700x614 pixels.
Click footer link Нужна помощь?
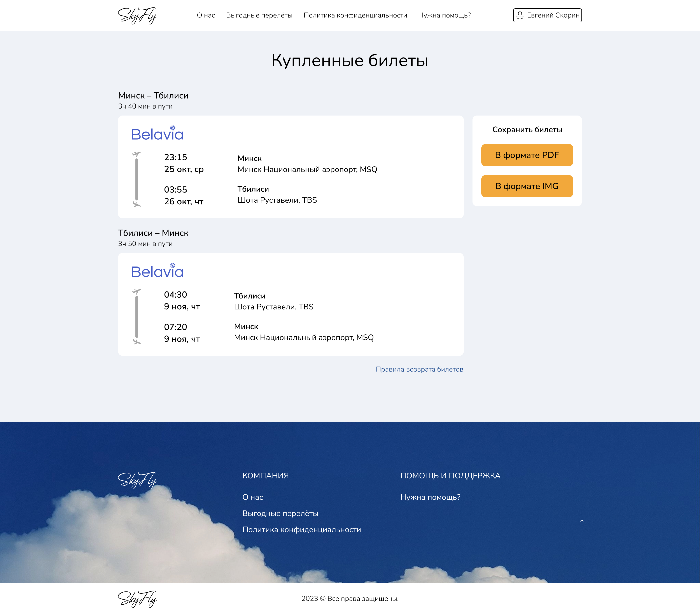coord(430,497)
